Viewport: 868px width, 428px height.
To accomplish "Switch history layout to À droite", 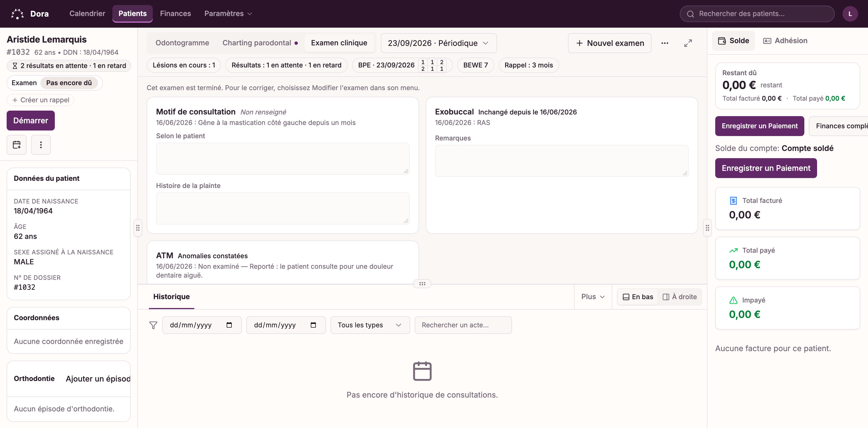I will (680, 297).
